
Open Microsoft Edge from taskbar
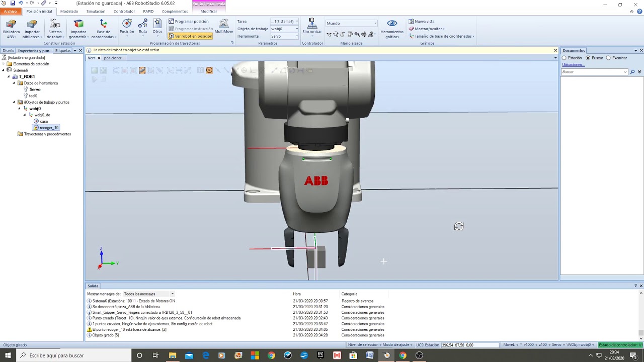click(x=206, y=355)
